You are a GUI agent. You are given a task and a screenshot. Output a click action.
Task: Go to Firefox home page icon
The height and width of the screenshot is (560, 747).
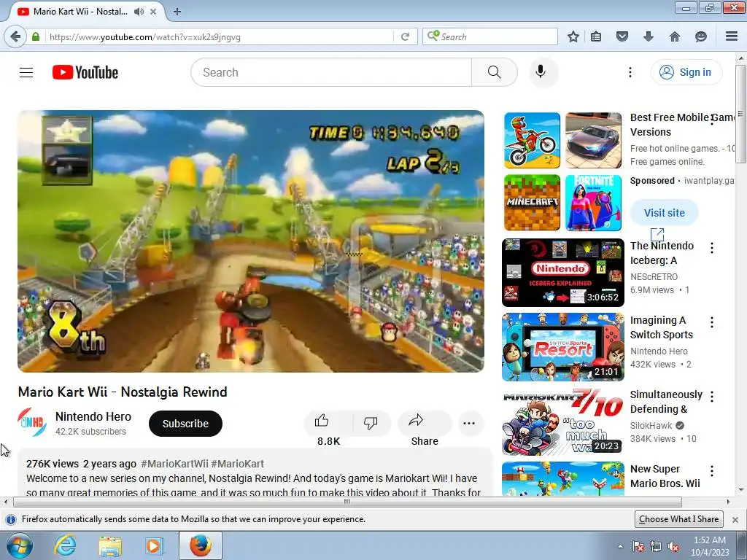[675, 36]
